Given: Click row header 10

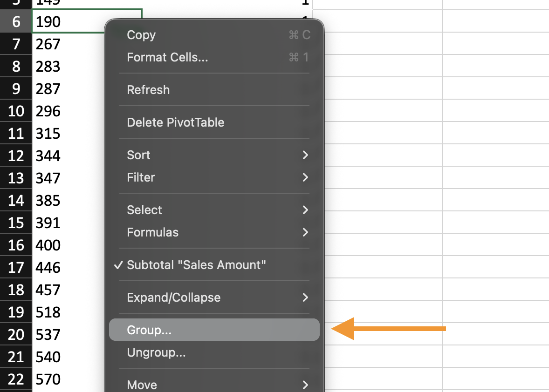Looking at the screenshot, I should click(x=16, y=111).
